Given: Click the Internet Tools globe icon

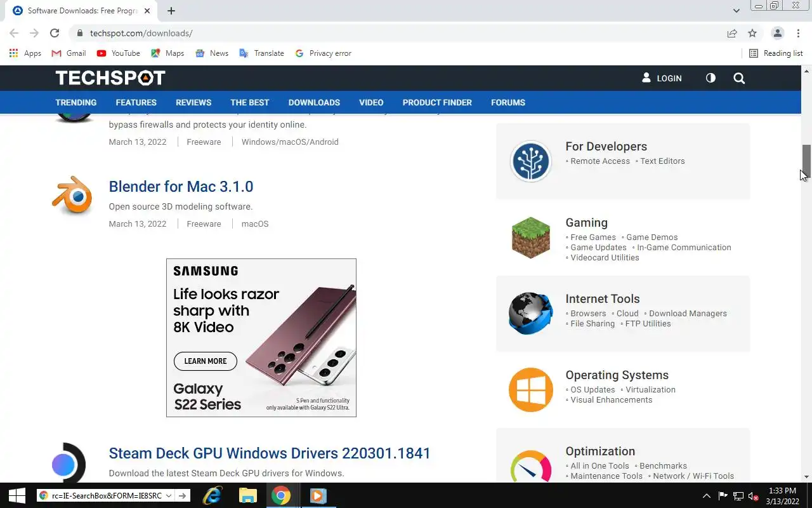Looking at the screenshot, I should coord(531,314).
